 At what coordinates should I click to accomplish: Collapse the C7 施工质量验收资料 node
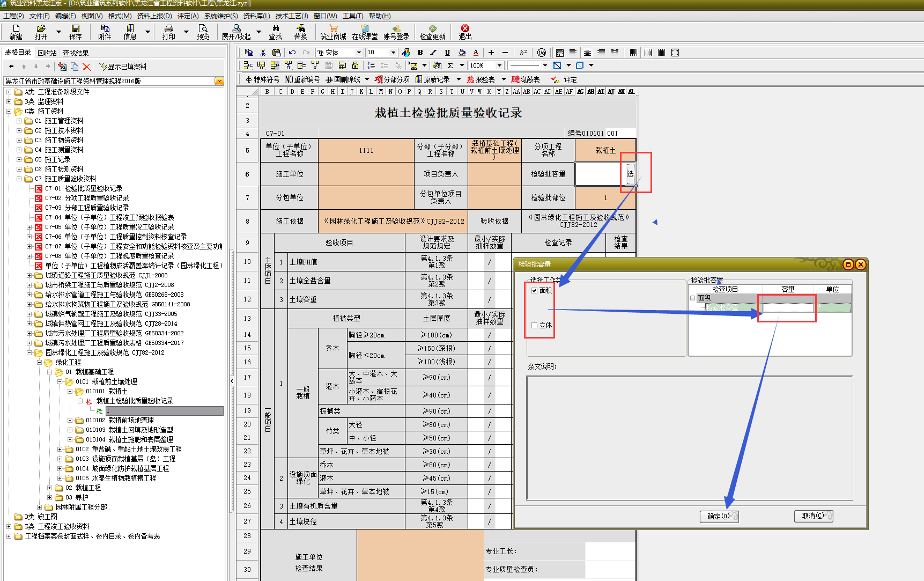pyautogui.click(x=19, y=179)
